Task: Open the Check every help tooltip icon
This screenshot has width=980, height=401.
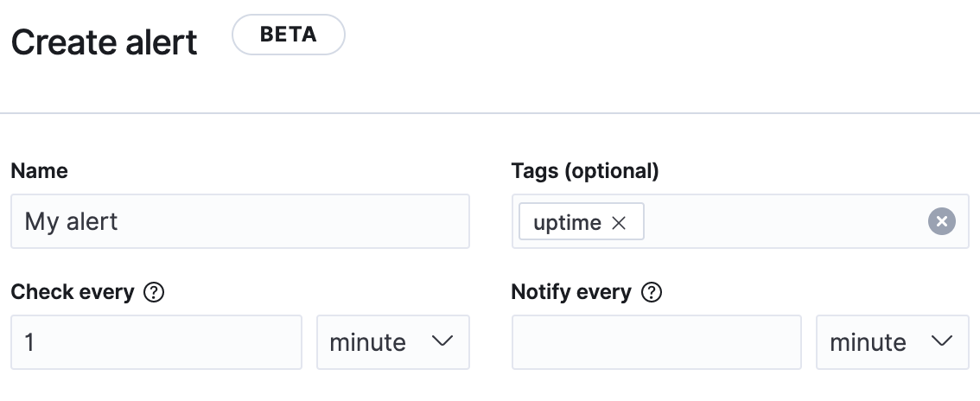Action: [154, 293]
